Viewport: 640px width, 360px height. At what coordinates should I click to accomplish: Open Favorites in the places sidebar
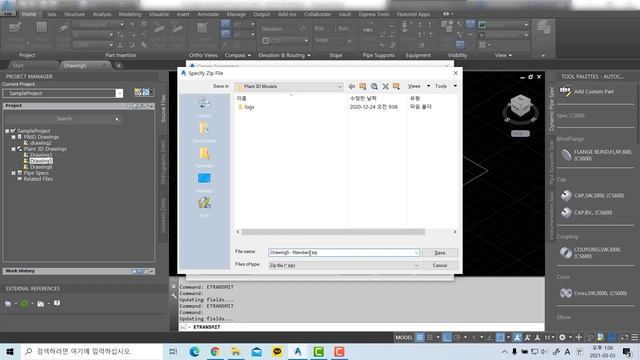tap(204, 158)
